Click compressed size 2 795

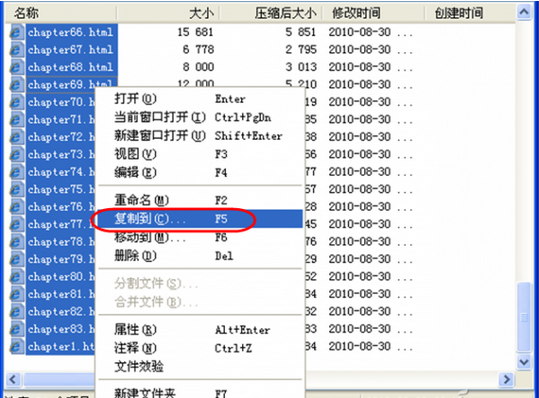(x=300, y=50)
